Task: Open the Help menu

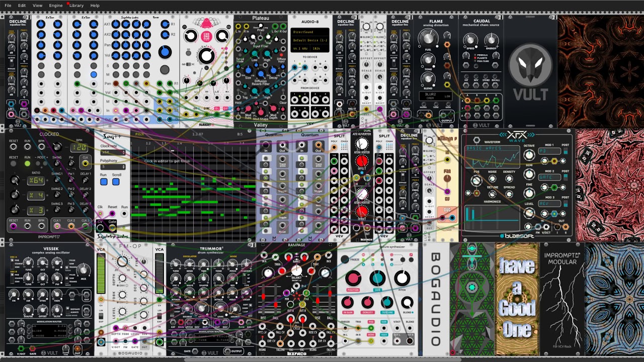Action: pos(95,6)
